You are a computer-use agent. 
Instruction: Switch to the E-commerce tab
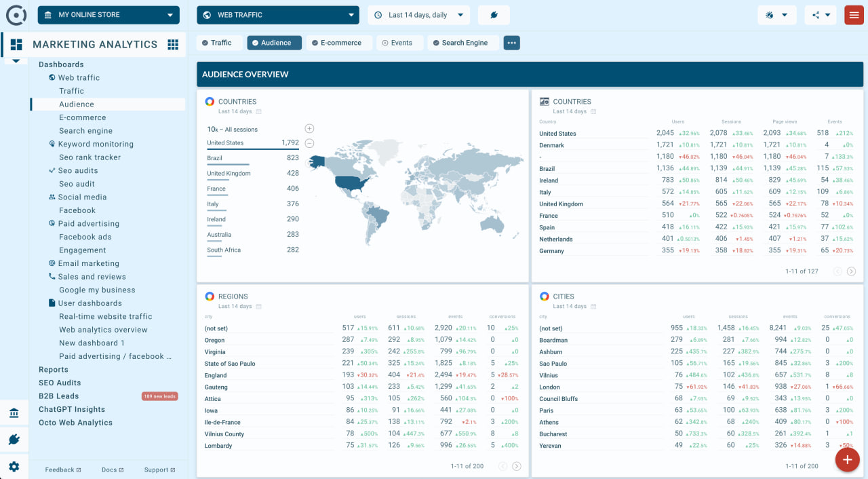coord(339,43)
